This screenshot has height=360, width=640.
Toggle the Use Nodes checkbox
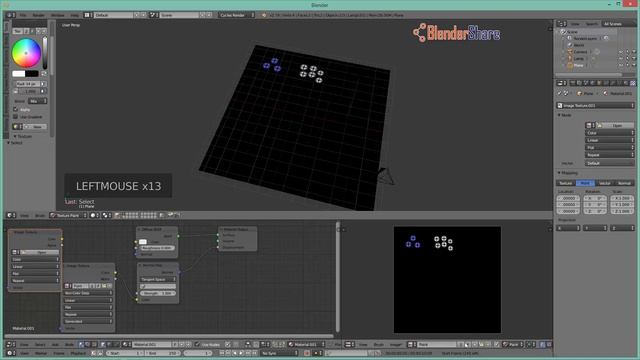click(198, 344)
